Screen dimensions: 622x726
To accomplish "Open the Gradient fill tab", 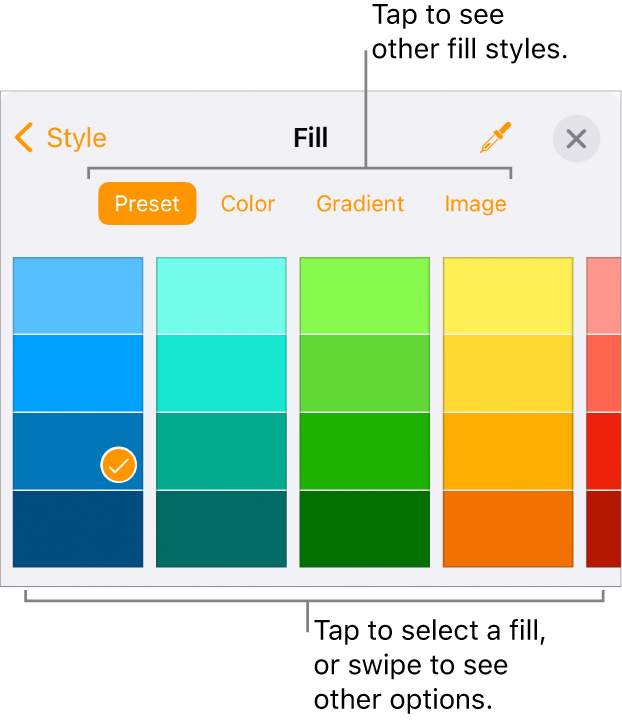I will click(x=360, y=204).
